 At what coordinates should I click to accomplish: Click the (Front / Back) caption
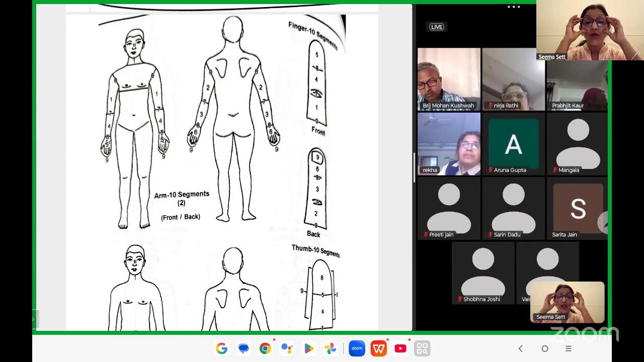[x=181, y=217]
